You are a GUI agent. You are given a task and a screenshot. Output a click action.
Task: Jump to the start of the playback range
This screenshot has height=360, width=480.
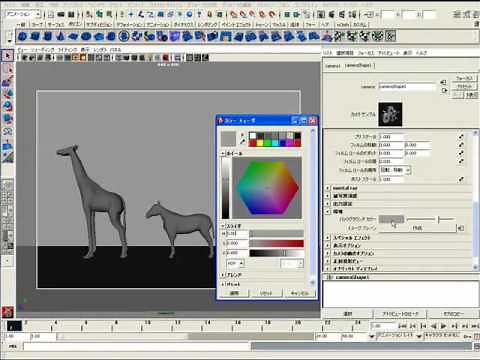tap(403, 326)
